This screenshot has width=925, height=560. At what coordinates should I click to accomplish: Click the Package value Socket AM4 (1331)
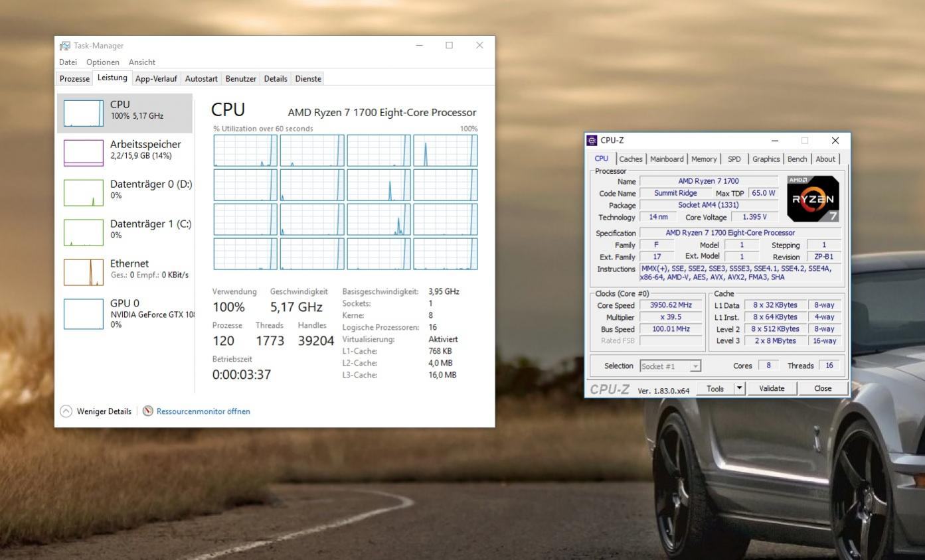pos(709,205)
